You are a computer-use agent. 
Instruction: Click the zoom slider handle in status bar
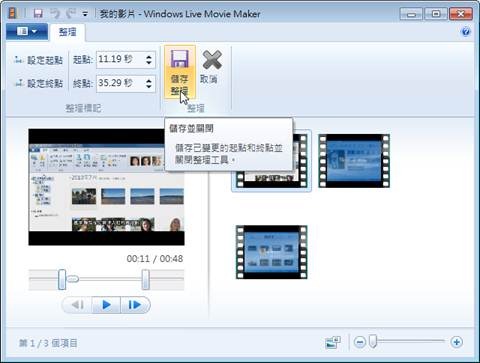pos(373,342)
